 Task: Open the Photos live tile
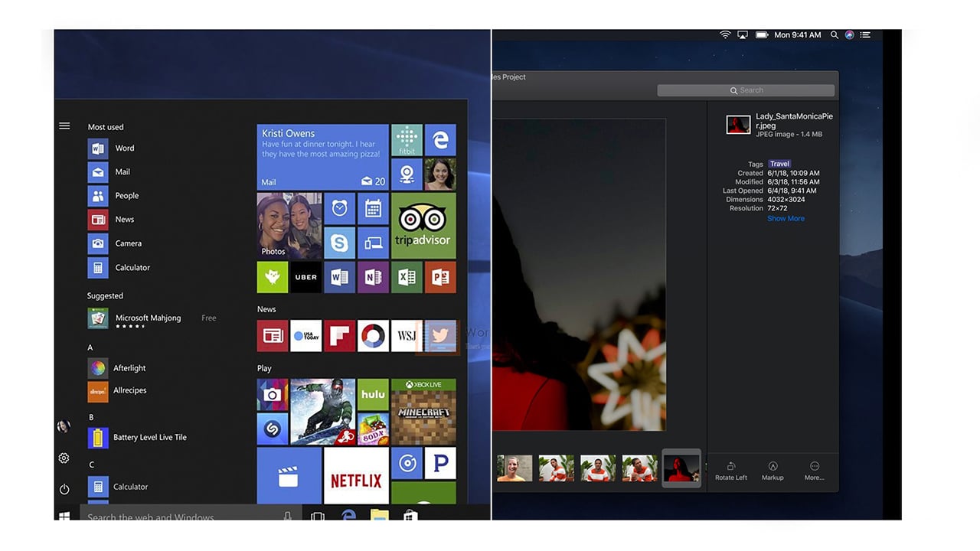[x=289, y=226]
